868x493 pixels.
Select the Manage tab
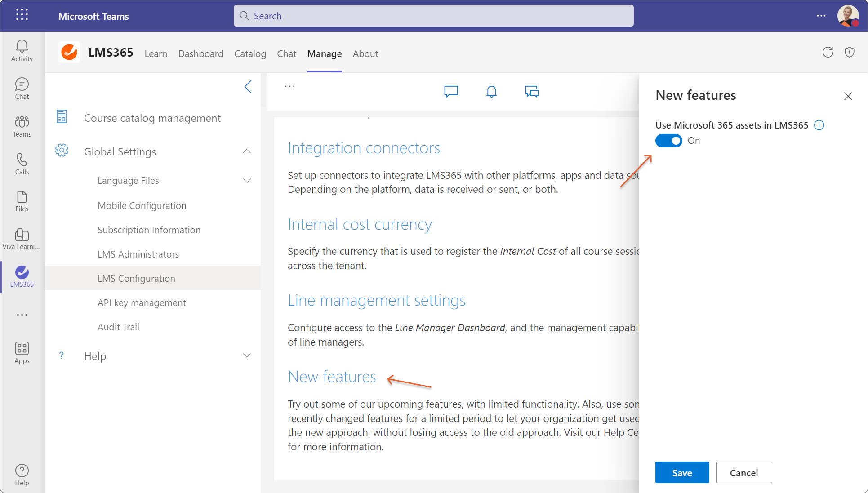[x=325, y=53]
